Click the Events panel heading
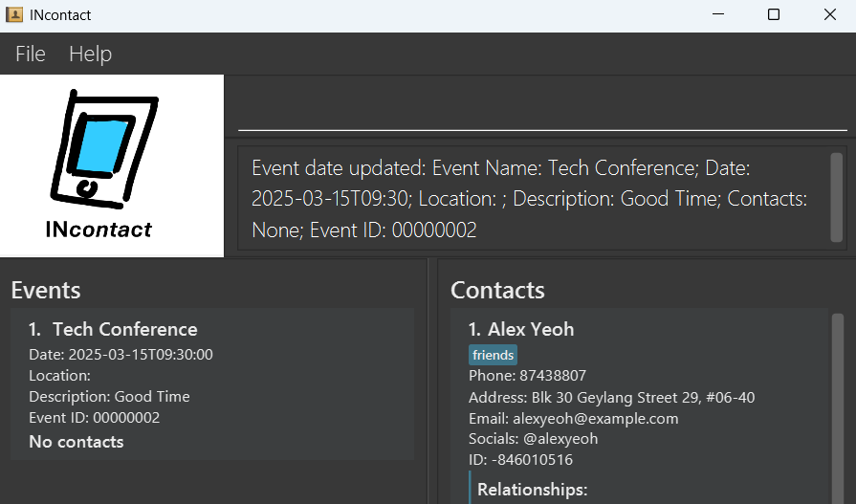 click(46, 291)
